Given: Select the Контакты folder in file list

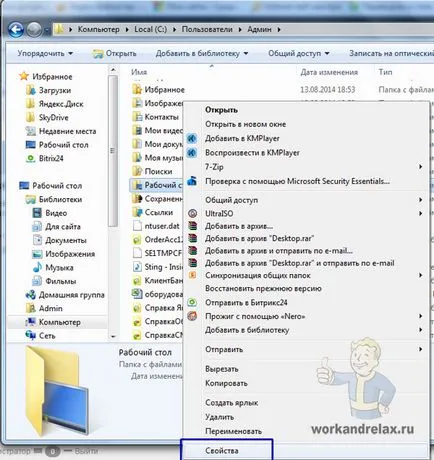Looking at the screenshot, I should coord(156,117).
